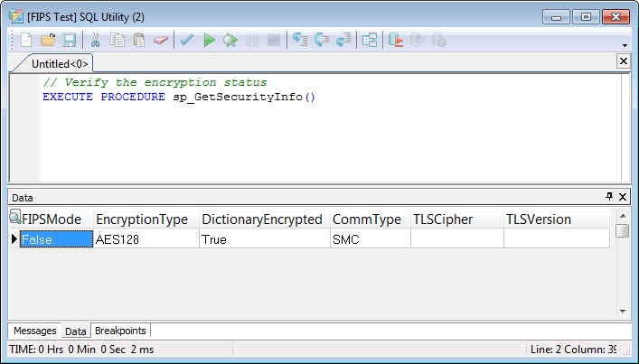
Task: Save the current script
Action: 70,40
